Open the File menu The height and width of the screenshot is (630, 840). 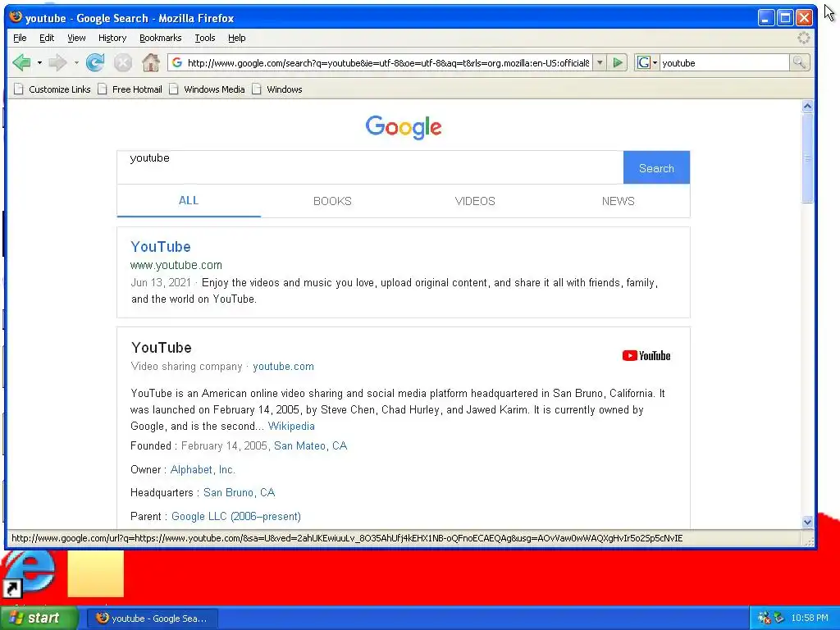click(20, 38)
